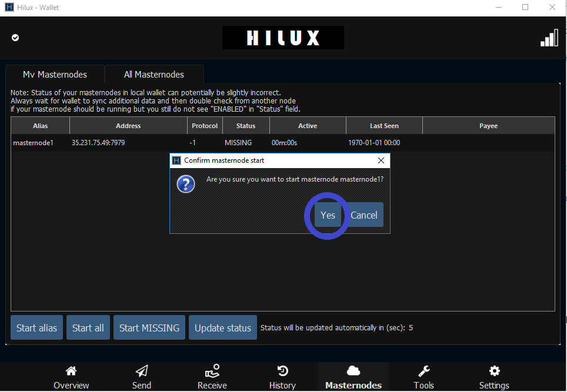Viewport: 567px width, 392px height.
Task: Click the Hilux icon in dialog title
Action: click(176, 160)
